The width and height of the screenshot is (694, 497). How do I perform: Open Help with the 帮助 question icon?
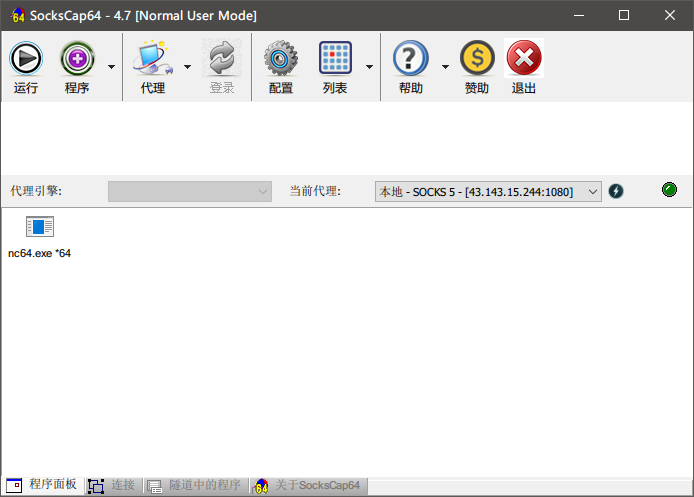[x=410, y=58]
